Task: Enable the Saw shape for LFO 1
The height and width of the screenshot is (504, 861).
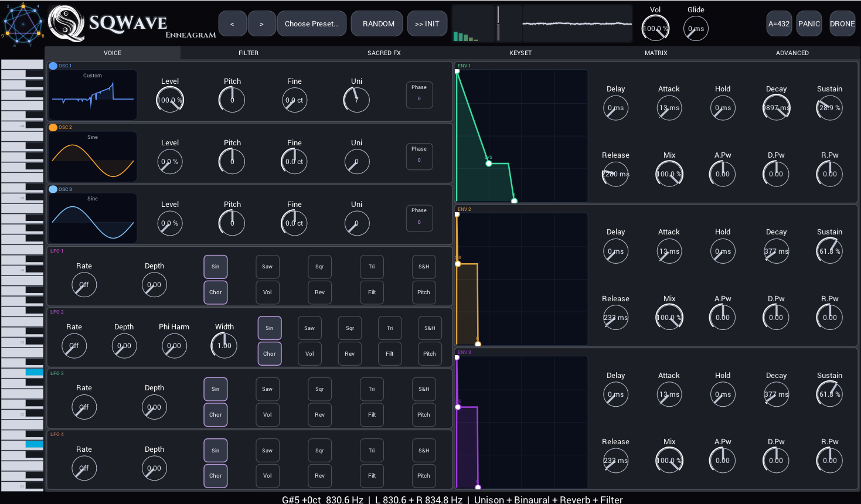Action: pos(267,267)
